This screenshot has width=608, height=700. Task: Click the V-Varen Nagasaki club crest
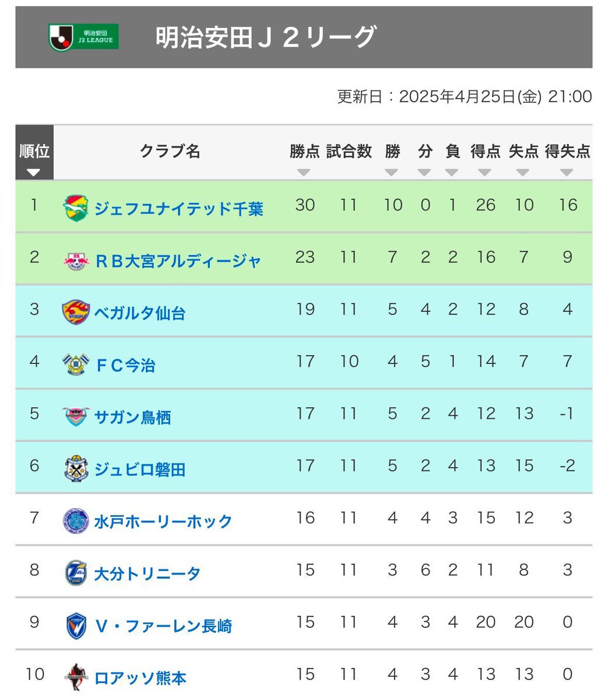click(76, 625)
